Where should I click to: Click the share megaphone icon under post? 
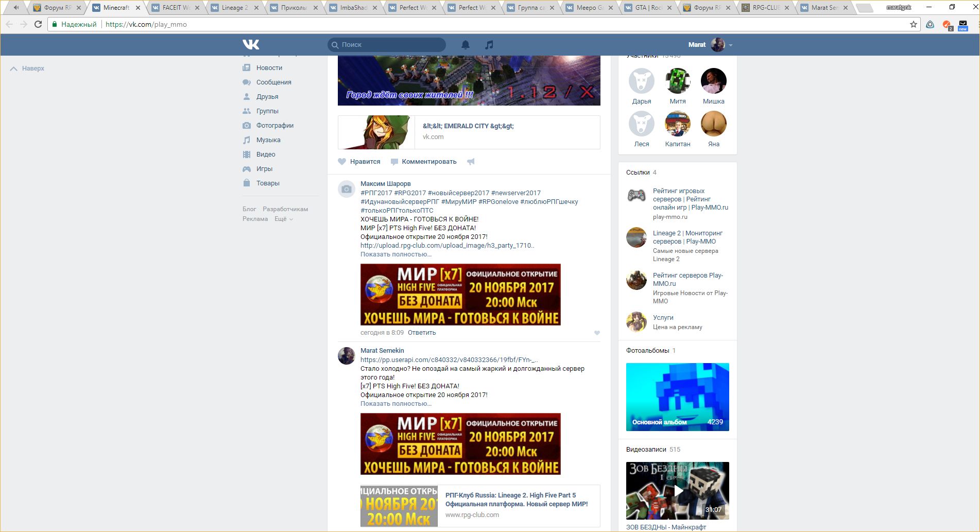471,162
